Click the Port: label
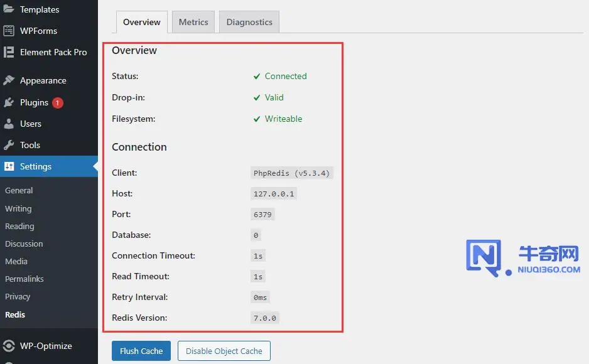 pos(121,214)
